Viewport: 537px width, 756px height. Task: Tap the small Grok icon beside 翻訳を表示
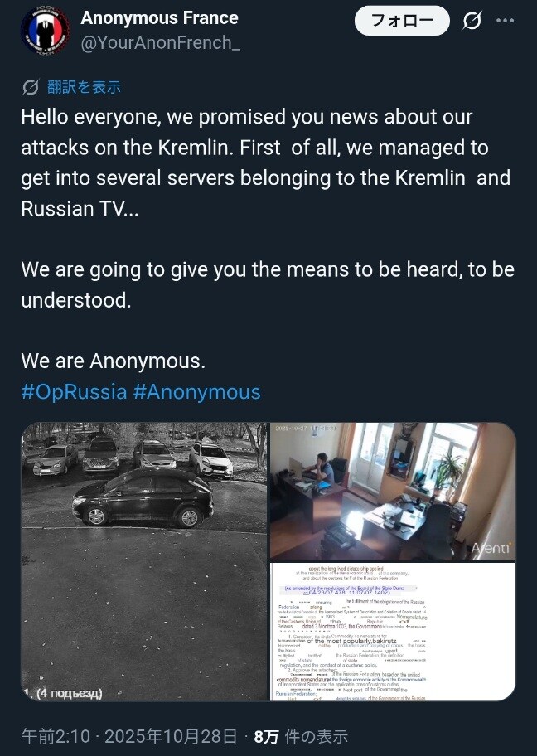click(x=31, y=87)
